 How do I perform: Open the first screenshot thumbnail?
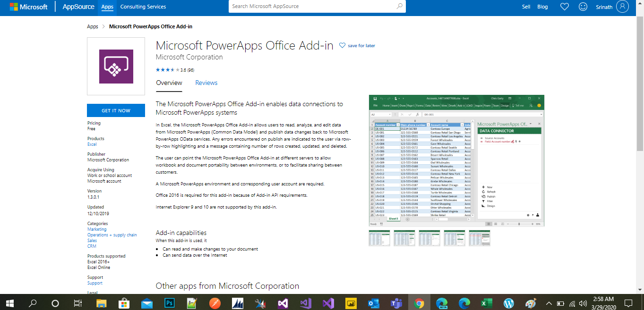pyautogui.click(x=379, y=238)
